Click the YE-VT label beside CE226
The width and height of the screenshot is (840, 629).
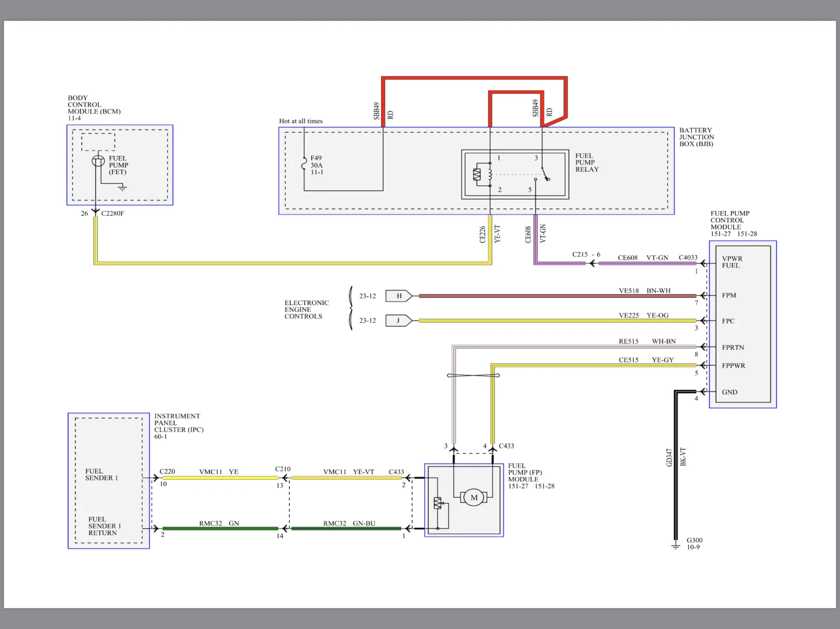(497, 233)
